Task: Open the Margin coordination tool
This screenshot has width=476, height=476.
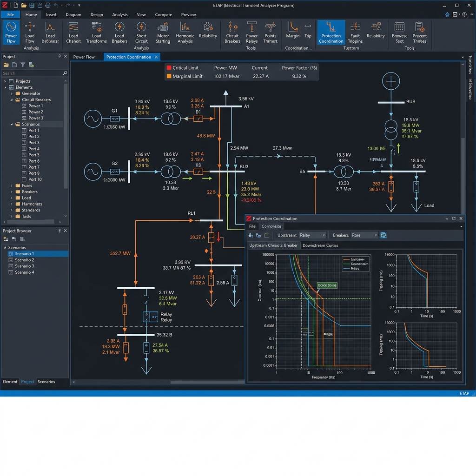Action: pos(293,30)
